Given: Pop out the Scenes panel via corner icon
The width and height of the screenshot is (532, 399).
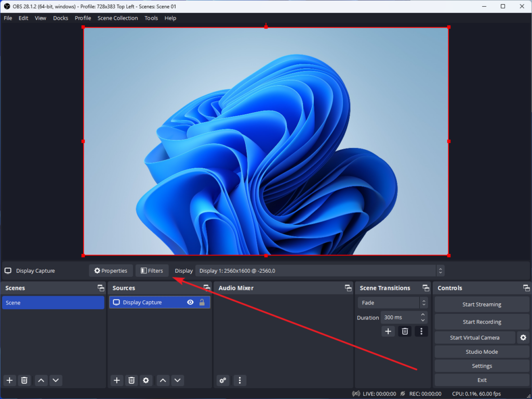Looking at the screenshot, I should [100, 288].
